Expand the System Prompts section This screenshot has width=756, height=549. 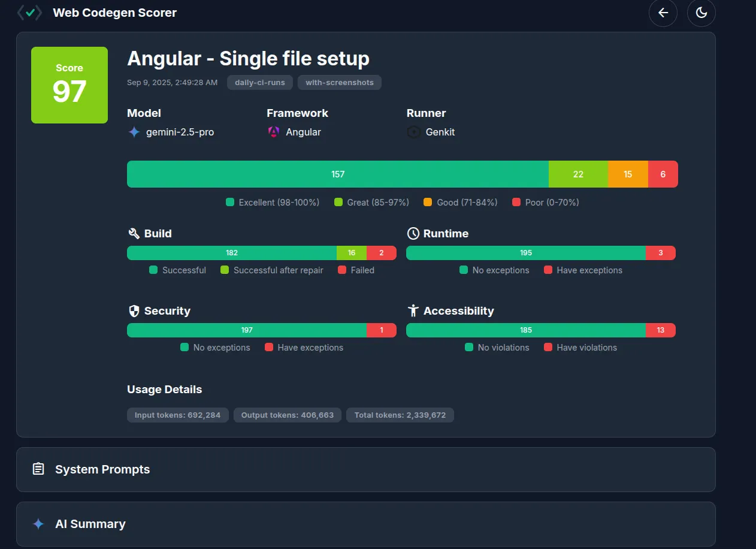(365, 469)
